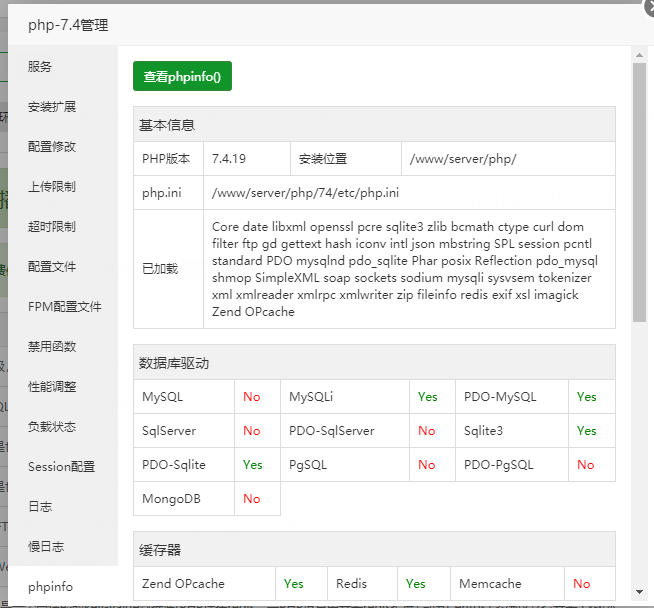Open FPM配置文件 tab

[64, 307]
